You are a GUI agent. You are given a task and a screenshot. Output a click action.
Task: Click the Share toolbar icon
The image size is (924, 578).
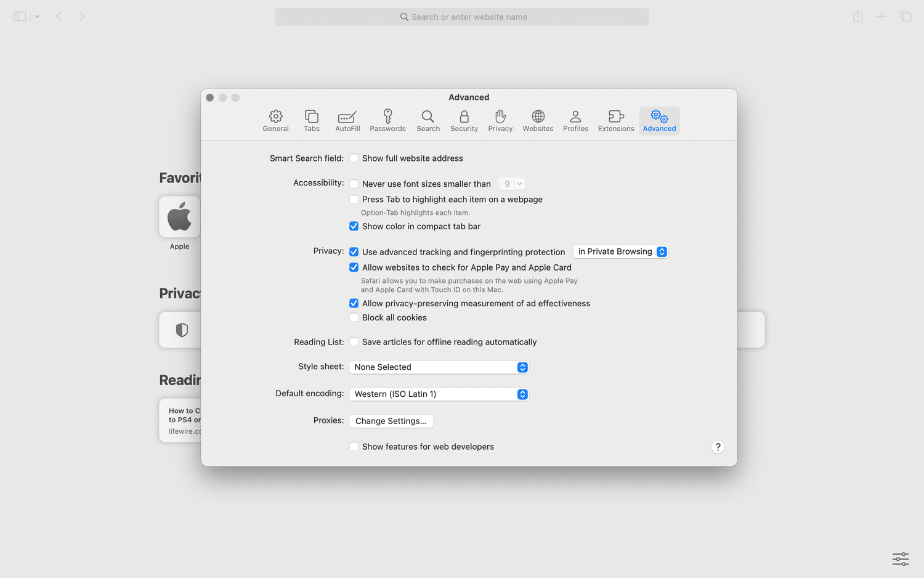pos(858,17)
